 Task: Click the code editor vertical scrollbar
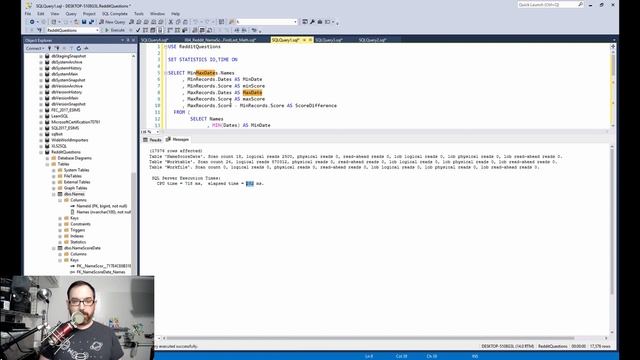[x=613, y=65]
